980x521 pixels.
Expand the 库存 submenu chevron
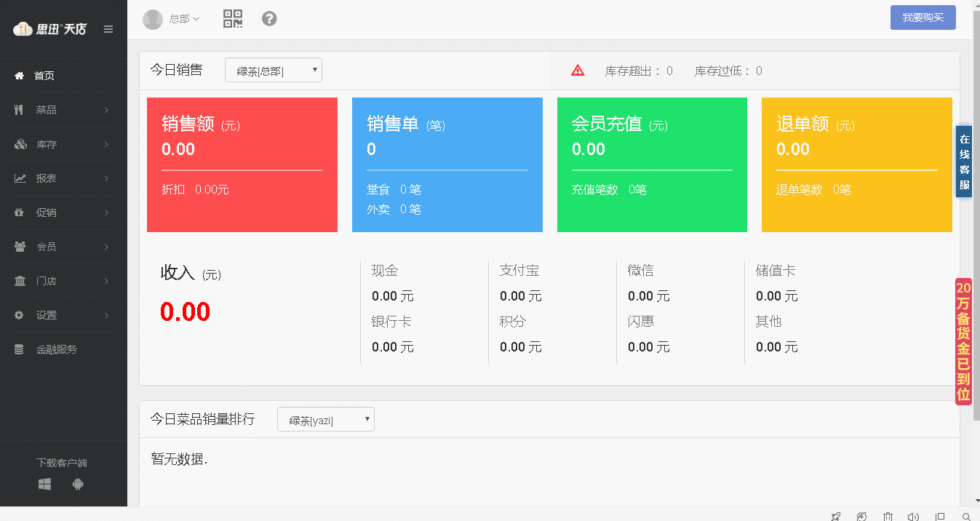point(106,144)
